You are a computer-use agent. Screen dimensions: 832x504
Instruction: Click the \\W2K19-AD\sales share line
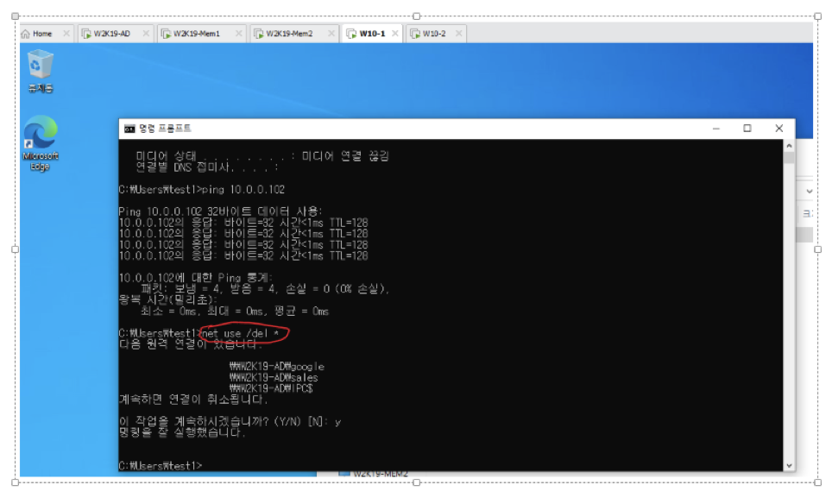click(x=274, y=378)
